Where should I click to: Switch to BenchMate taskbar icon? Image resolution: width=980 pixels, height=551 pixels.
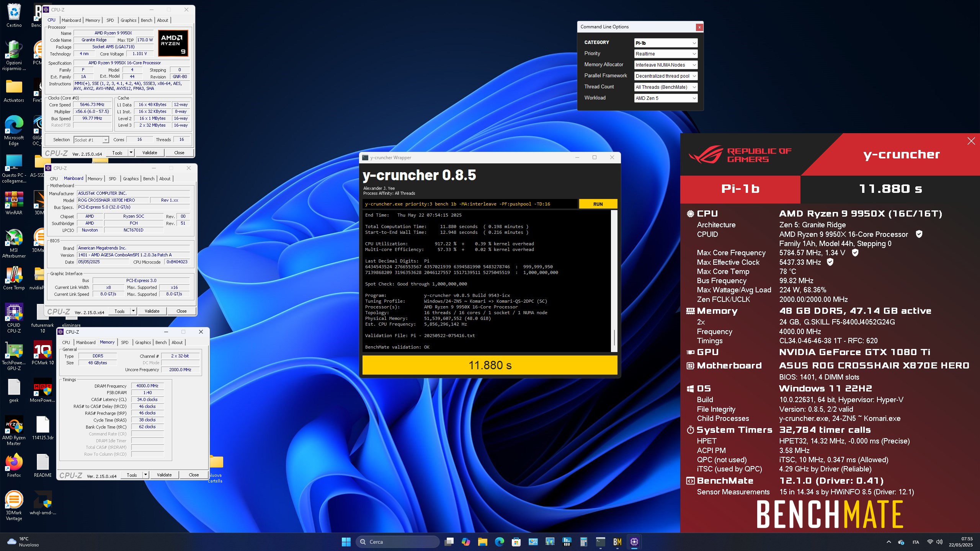point(617,541)
